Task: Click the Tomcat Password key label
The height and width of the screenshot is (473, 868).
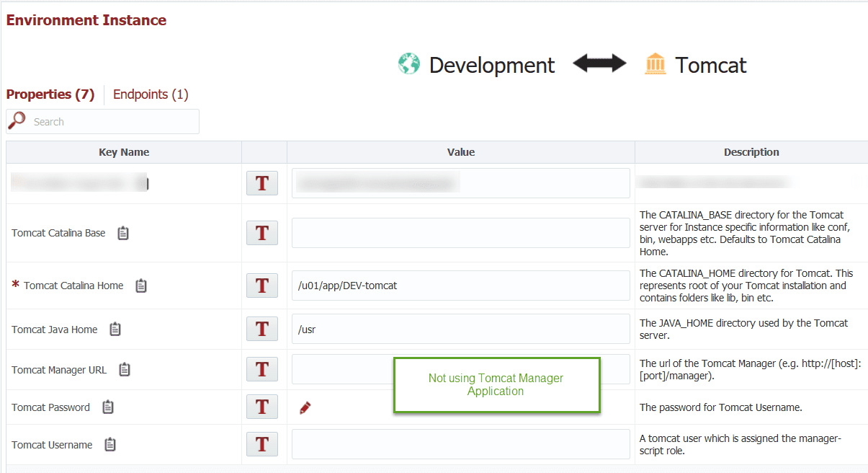Action: 50,407
